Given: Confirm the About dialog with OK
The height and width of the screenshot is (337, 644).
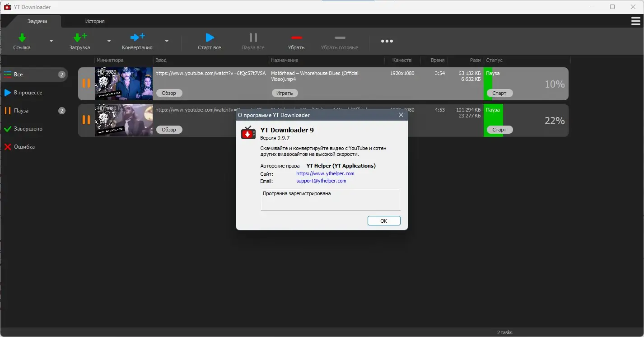Looking at the screenshot, I should (x=384, y=221).
